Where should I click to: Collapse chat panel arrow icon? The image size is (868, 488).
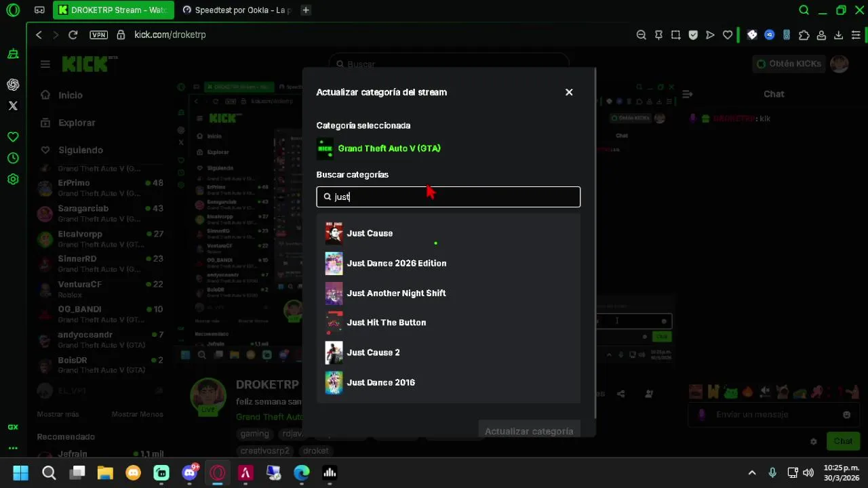[x=687, y=94]
